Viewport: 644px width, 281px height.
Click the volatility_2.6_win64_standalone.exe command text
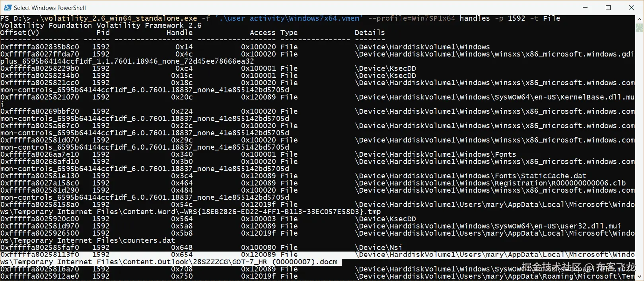tap(116, 18)
